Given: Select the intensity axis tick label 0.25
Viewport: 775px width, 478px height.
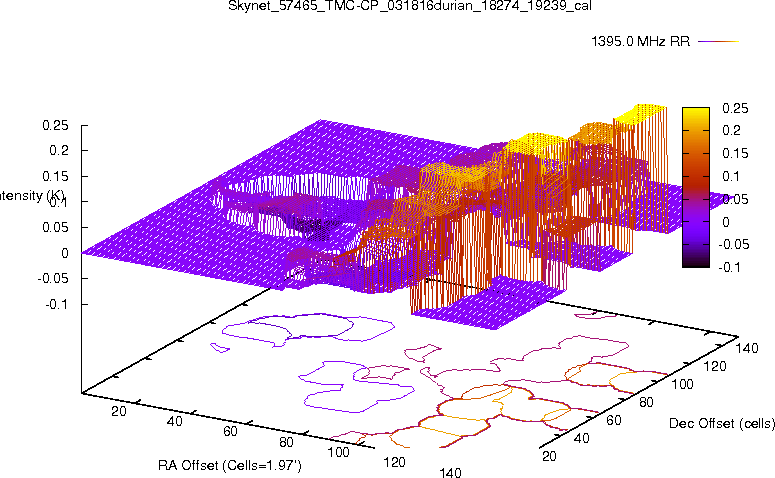Looking at the screenshot, I should [55, 126].
